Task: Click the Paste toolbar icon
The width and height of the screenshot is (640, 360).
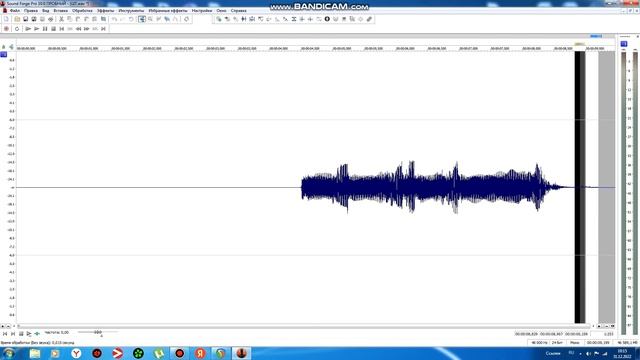Action: [78, 19]
